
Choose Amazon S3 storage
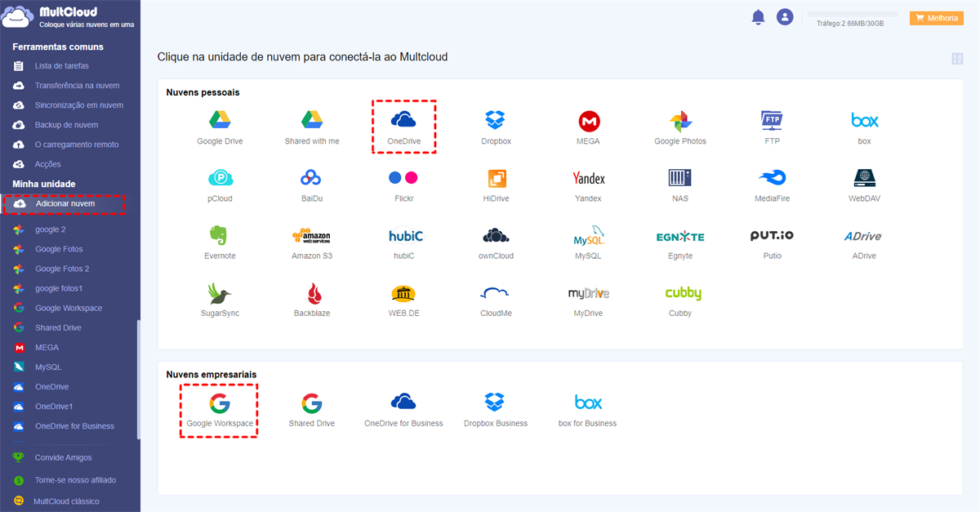(x=312, y=243)
